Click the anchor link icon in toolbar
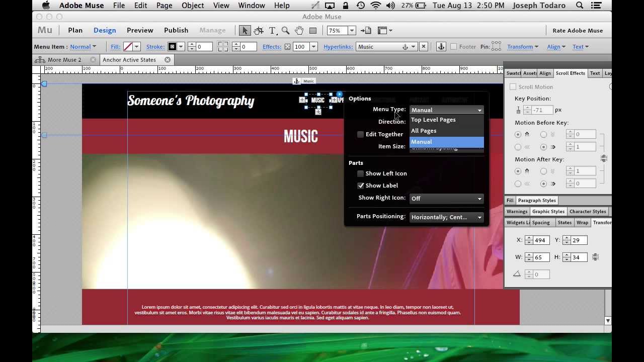Viewport: 644px width, 362px height. (x=441, y=47)
